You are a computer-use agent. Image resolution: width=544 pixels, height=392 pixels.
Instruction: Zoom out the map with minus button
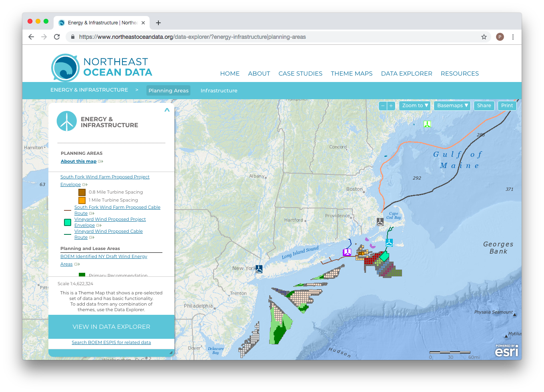point(383,106)
